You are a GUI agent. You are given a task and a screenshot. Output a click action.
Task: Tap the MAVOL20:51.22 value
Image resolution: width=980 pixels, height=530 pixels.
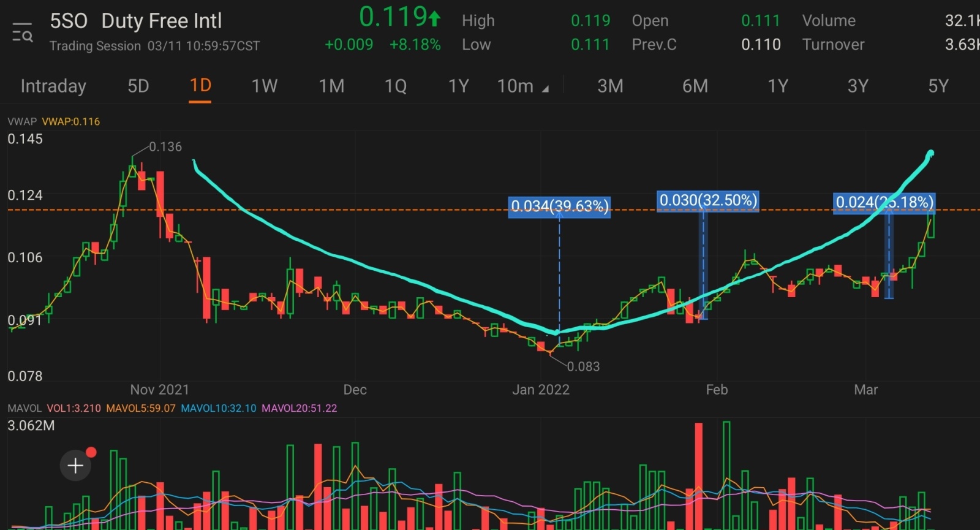(x=300, y=408)
